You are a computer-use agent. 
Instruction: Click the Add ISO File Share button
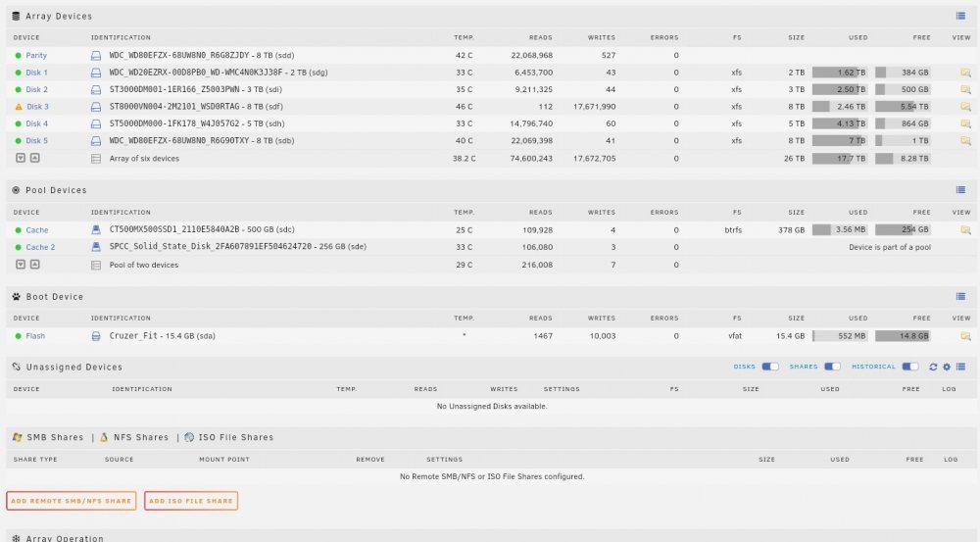tap(191, 501)
